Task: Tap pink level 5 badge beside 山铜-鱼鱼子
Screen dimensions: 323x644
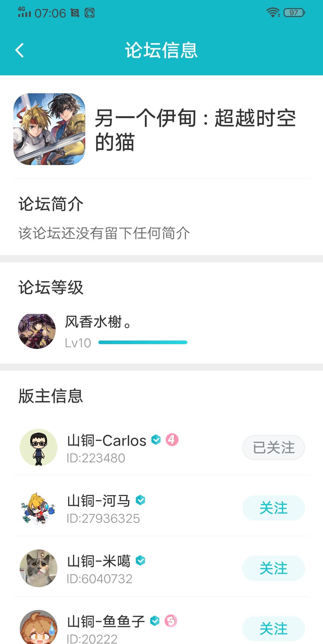Action: [x=171, y=621]
